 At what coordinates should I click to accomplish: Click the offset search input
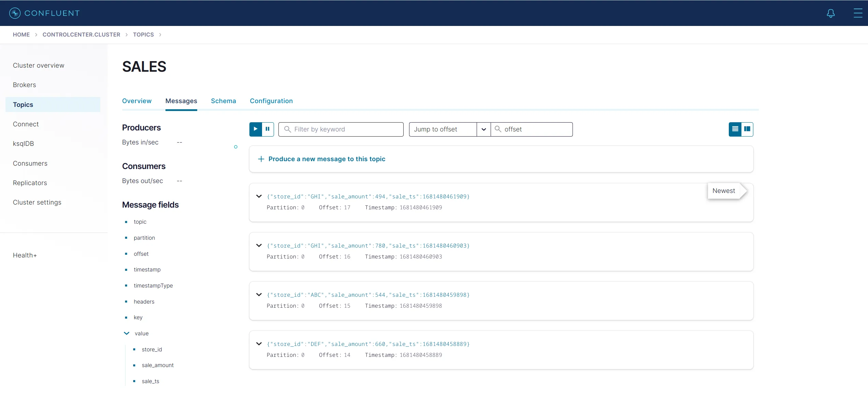pyautogui.click(x=536, y=129)
